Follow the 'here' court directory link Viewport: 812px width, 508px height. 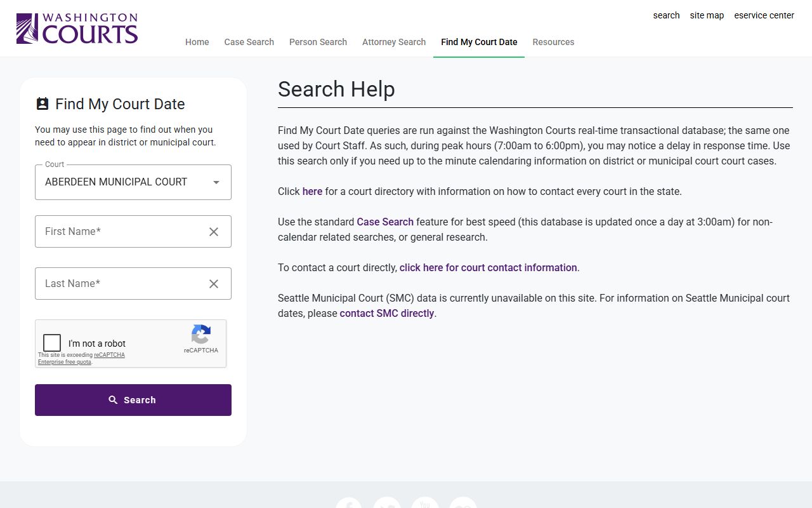[312, 191]
